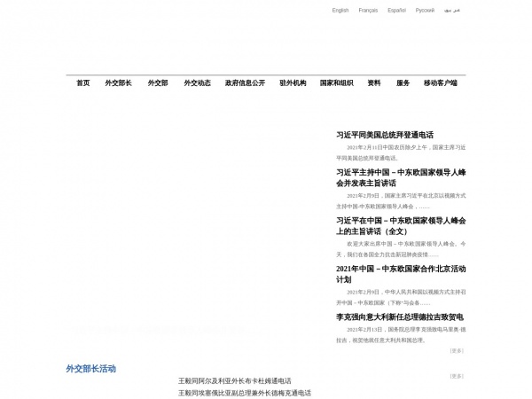This screenshot has width=532, height=399.
Task: Open article 王毅同埃塞俄比亚副总理兼外长德梅克通电话
Action: [x=245, y=393]
